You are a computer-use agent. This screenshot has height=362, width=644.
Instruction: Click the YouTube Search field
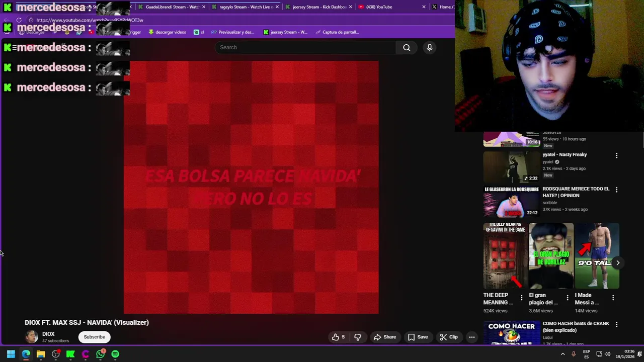point(305,47)
